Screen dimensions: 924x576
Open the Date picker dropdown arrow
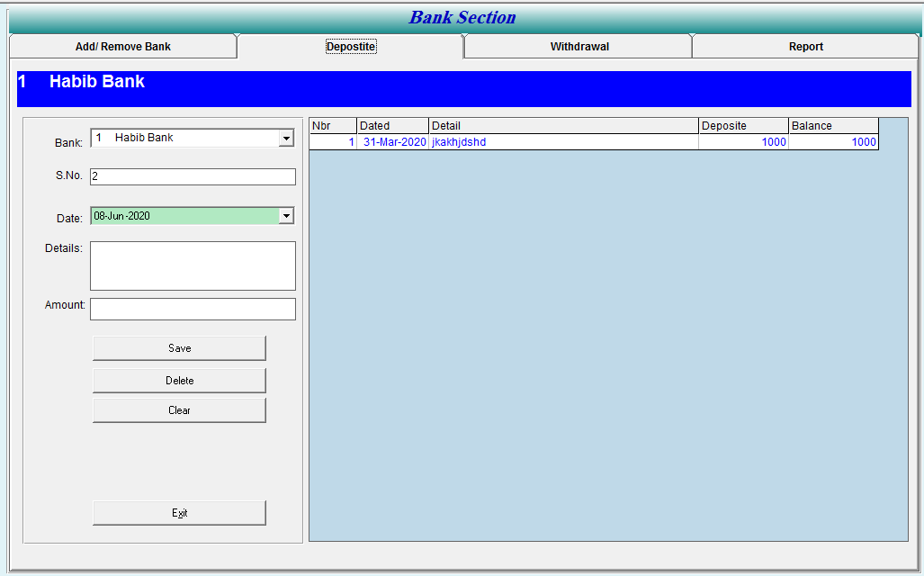pyautogui.click(x=286, y=216)
